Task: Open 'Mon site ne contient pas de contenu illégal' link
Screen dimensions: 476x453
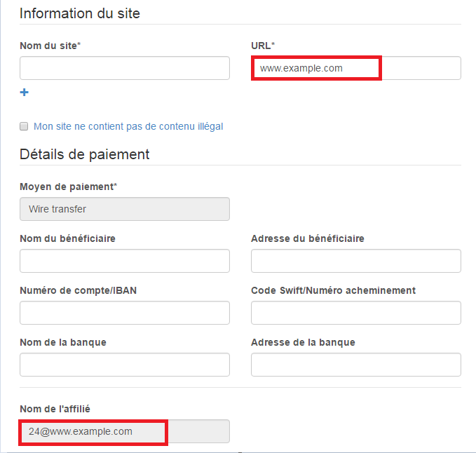Action: [x=128, y=126]
